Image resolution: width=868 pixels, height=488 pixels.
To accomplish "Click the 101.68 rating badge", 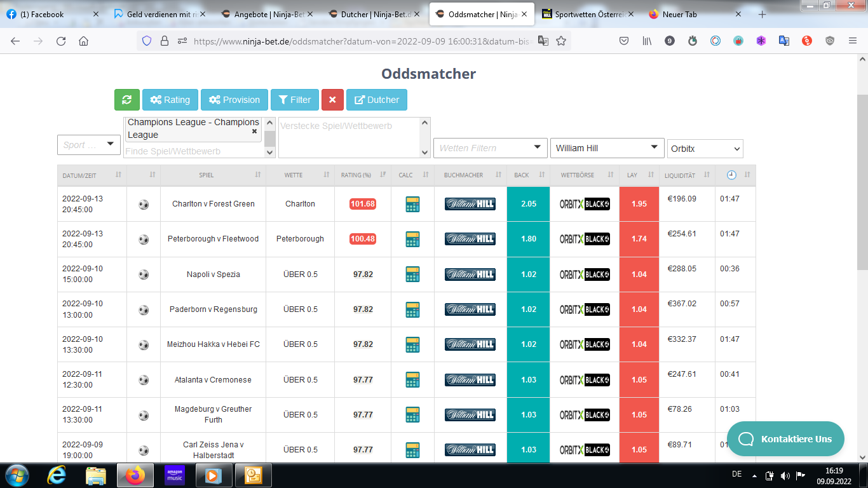I will point(363,204).
